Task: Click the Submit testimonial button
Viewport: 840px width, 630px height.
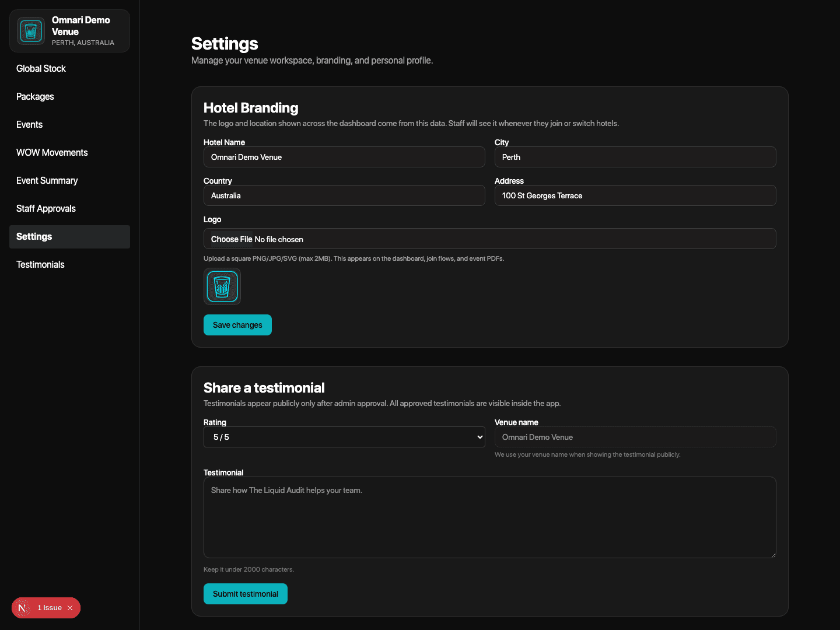Action: click(245, 594)
